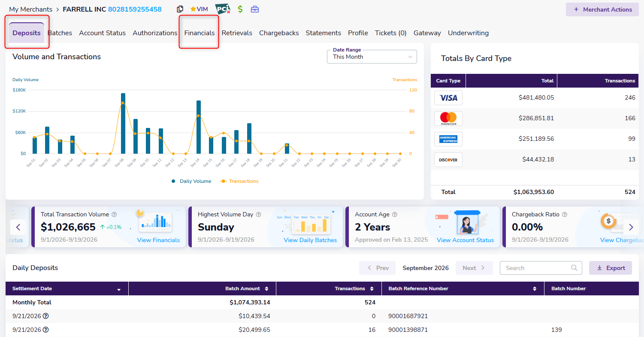Show help for Account Age

pos(395,215)
